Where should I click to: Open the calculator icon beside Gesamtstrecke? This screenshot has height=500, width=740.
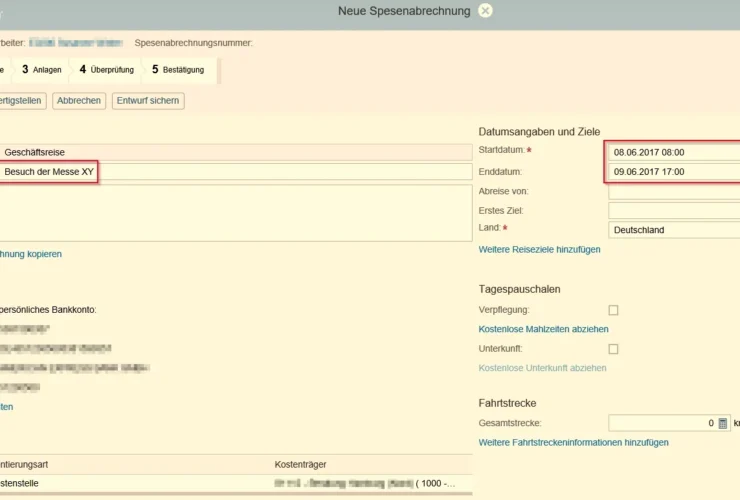[x=723, y=423]
